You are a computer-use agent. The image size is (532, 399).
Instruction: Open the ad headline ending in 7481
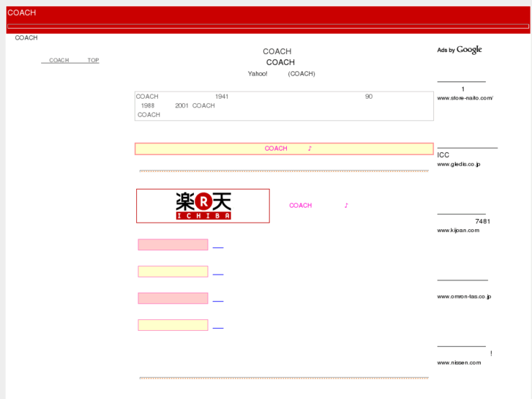coord(482,221)
